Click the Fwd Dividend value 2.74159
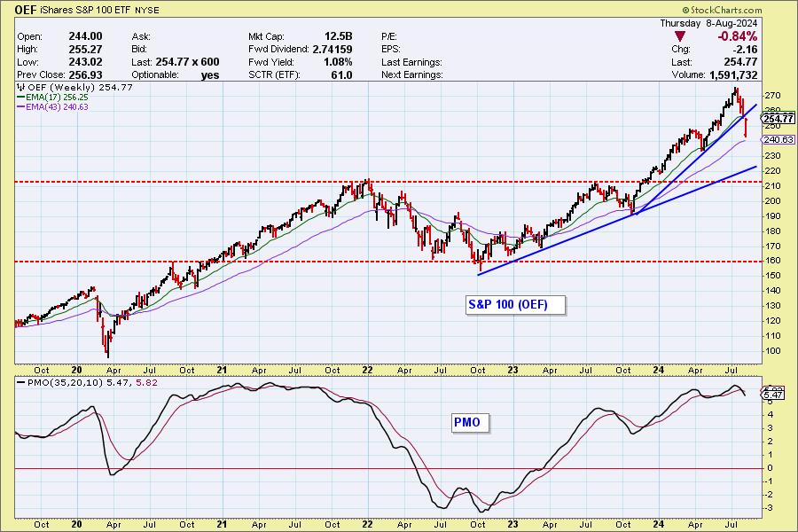The height and width of the screenshot is (532, 798). [x=332, y=50]
